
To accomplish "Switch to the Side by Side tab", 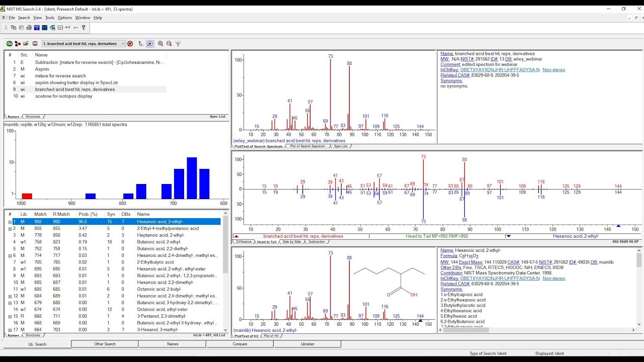I will click(293, 242).
